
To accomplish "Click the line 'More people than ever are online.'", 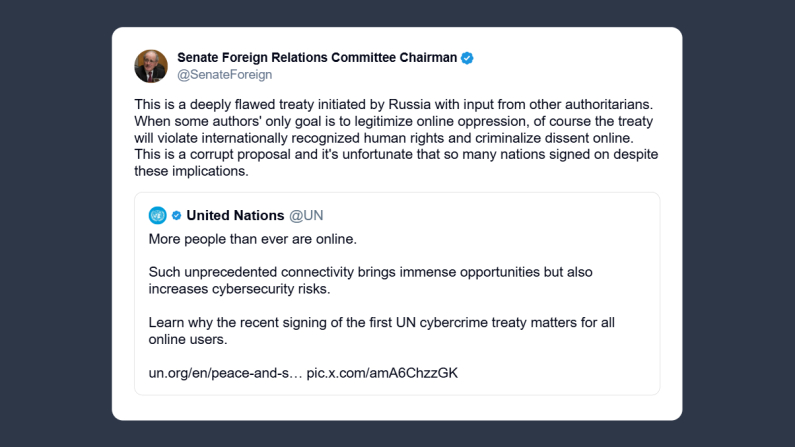I will point(253,240).
